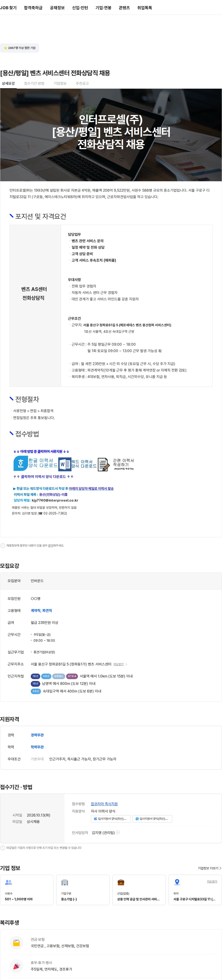Click the 산업(업종) briefcase icon
The height and width of the screenshot is (980, 222).
121,882
